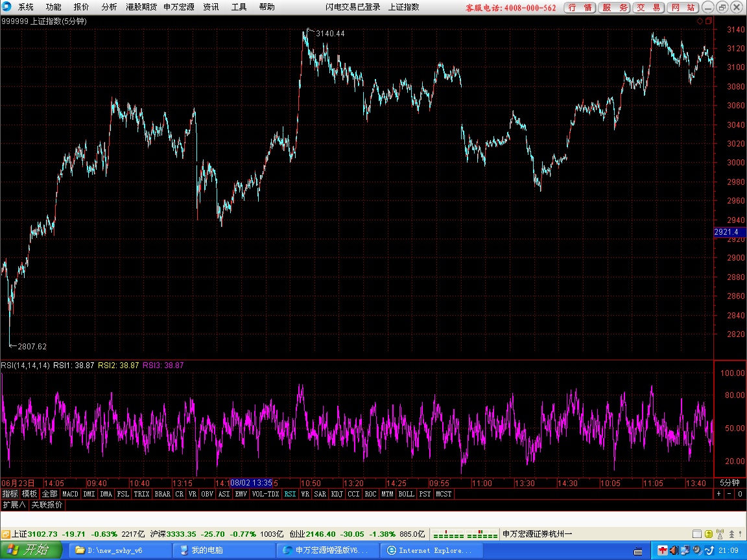Image resolution: width=747 pixels, height=560 pixels.
Task: Select the 模板 tab
Action: click(x=29, y=494)
